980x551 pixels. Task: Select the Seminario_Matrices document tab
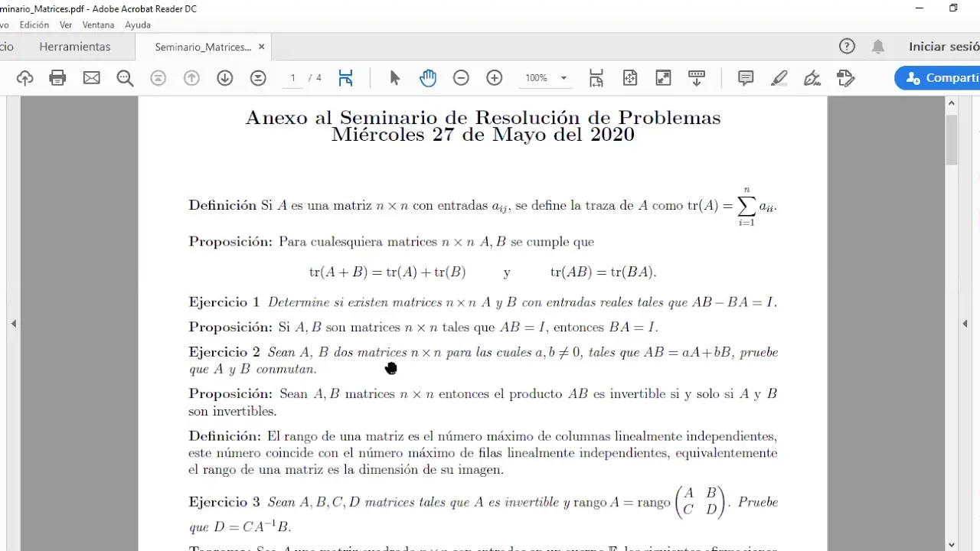tap(203, 47)
